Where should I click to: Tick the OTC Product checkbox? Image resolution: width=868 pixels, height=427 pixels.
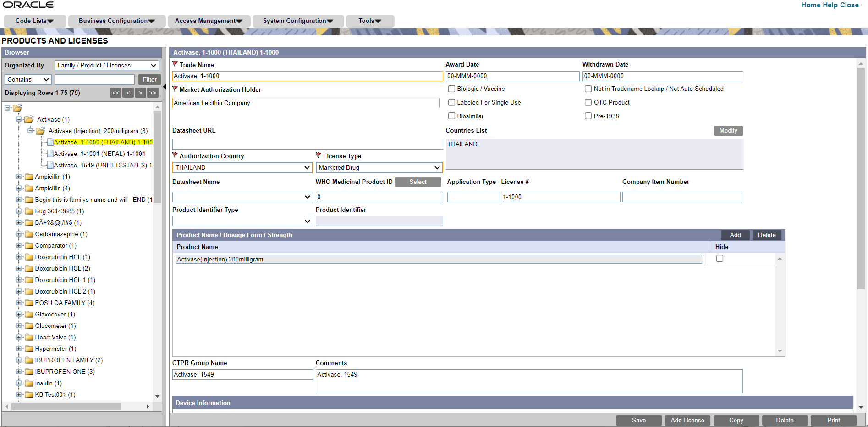(588, 102)
